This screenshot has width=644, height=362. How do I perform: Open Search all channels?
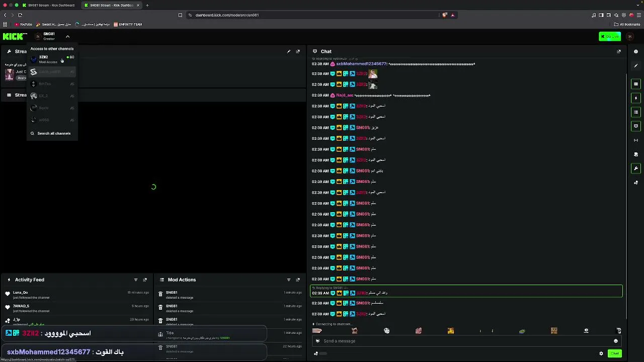click(x=51, y=133)
